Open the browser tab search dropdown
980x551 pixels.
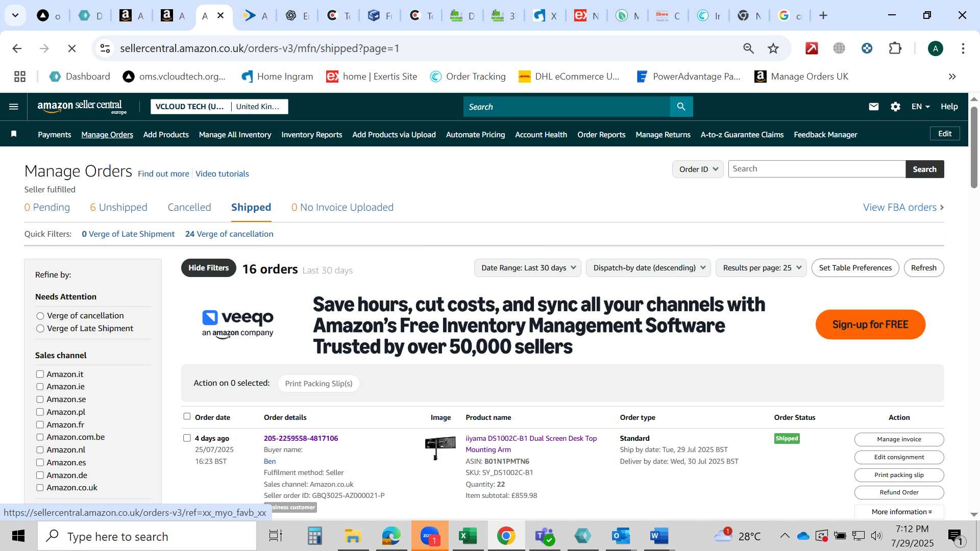click(15, 15)
